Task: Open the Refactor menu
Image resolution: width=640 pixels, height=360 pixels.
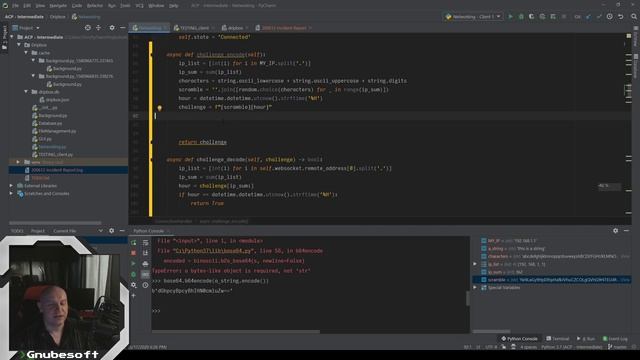Action: (x=95, y=6)
